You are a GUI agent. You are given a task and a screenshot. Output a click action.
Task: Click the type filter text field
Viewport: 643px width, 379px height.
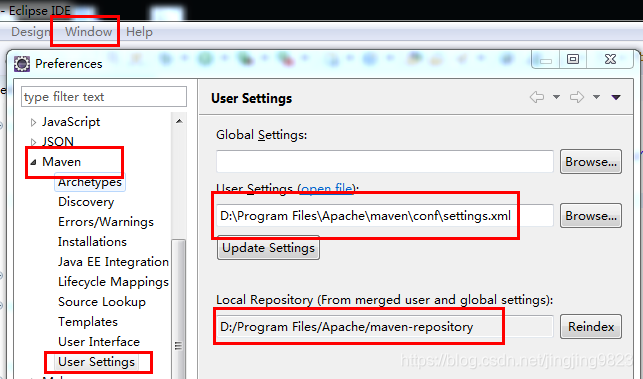tap(104, 97)
